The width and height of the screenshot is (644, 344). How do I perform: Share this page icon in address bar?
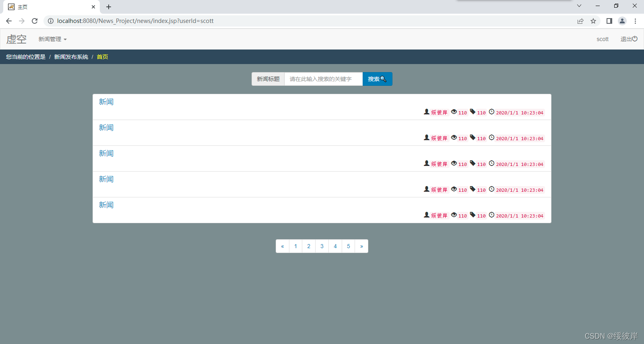(580, 21)
